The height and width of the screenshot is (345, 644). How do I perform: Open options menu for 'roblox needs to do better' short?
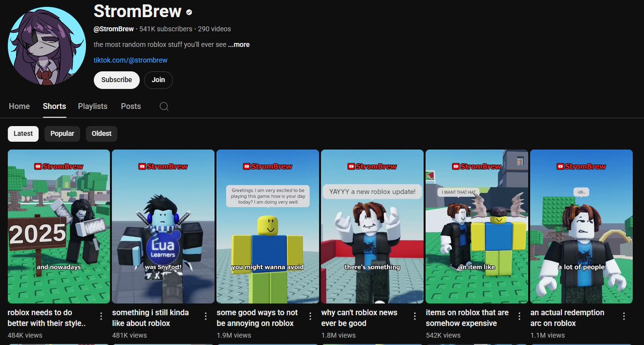pos(101,317)
